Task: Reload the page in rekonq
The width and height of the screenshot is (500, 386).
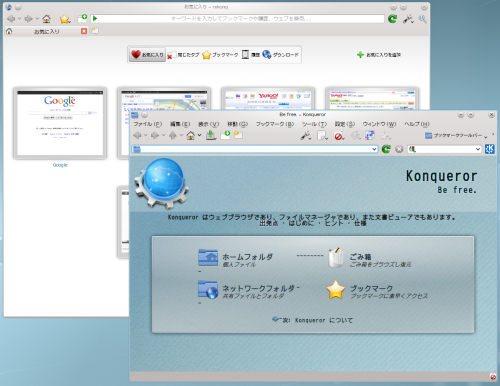Action: tap(393, 19)
